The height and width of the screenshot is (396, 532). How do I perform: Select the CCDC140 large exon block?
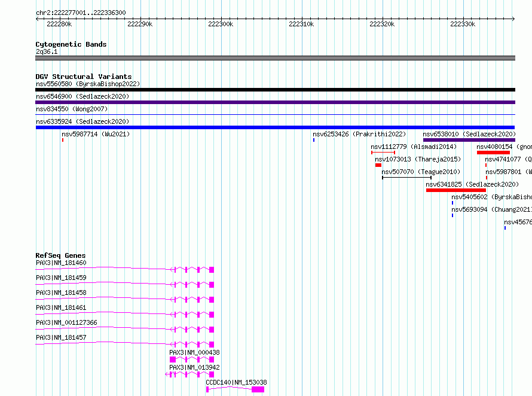[258, 389]
